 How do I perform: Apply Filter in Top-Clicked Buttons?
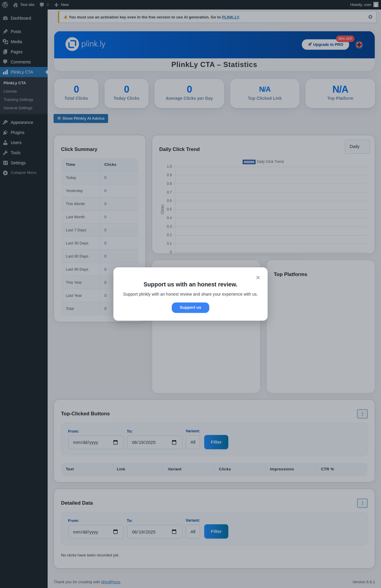click(216, 442)
